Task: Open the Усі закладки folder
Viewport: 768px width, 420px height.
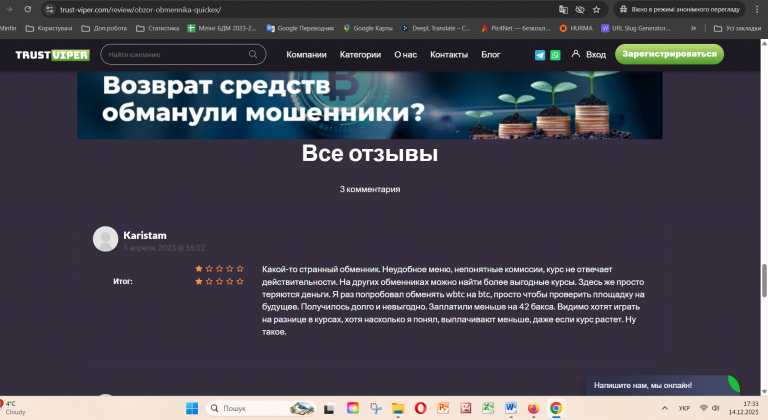Action: click(738, 28)
